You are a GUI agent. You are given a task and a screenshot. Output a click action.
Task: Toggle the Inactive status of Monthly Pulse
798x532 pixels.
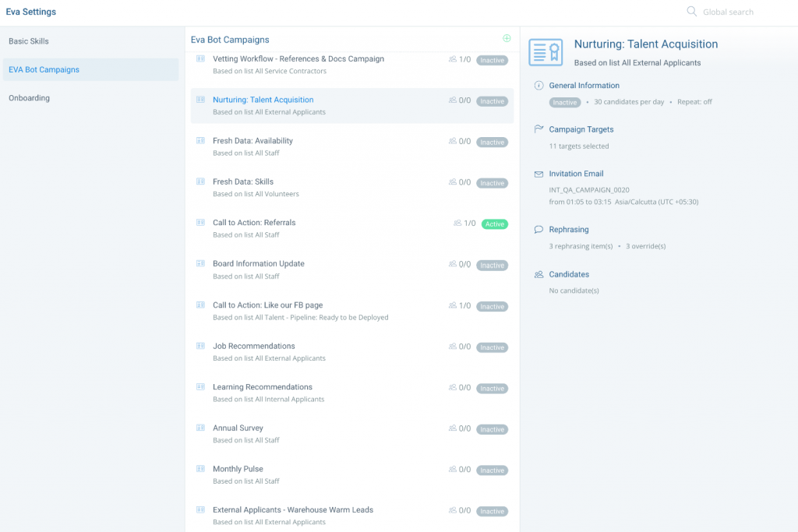tap(492, 470)
